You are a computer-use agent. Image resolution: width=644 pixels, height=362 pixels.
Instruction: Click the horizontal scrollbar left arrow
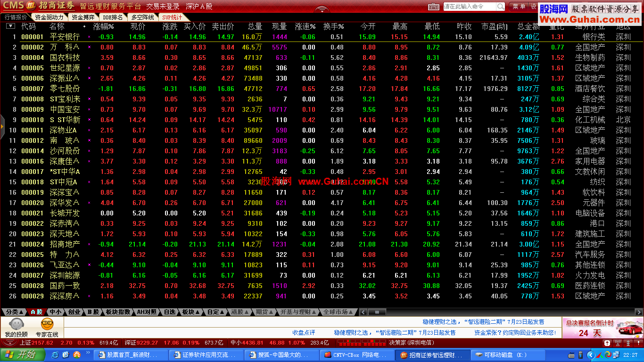click(363, 312)
